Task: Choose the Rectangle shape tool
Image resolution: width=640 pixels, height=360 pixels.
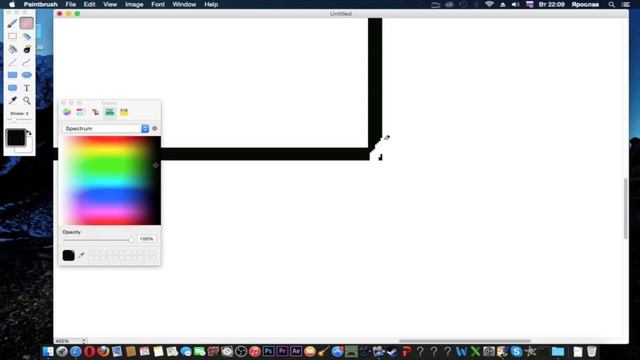Action: pos(12,75)
